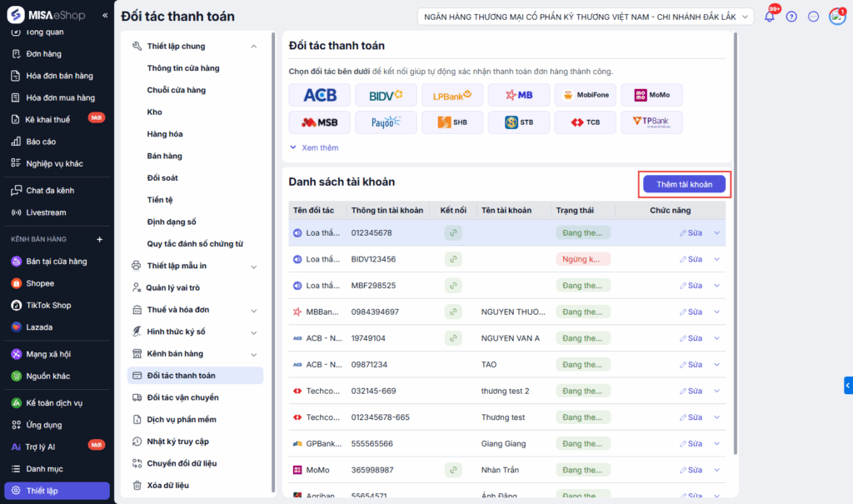Open the bank branch selector dropdown
The image size is (853, 504).
(x=586, y=17)
